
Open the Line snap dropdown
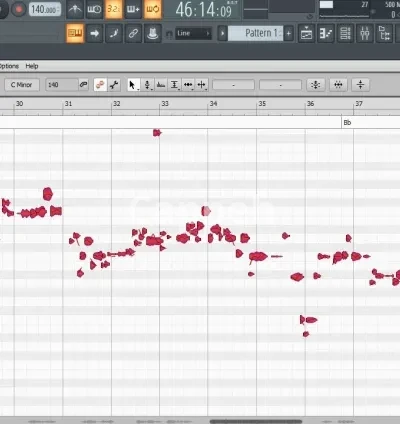click(193, 33)
